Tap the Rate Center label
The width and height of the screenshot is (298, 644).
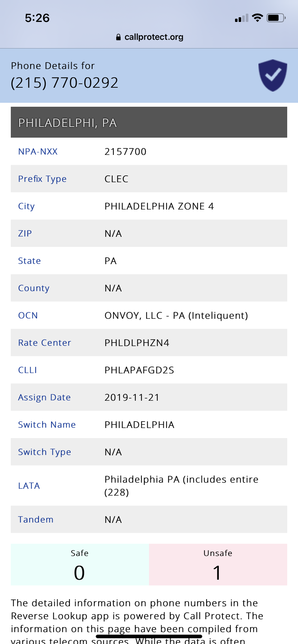coord(45,343)
